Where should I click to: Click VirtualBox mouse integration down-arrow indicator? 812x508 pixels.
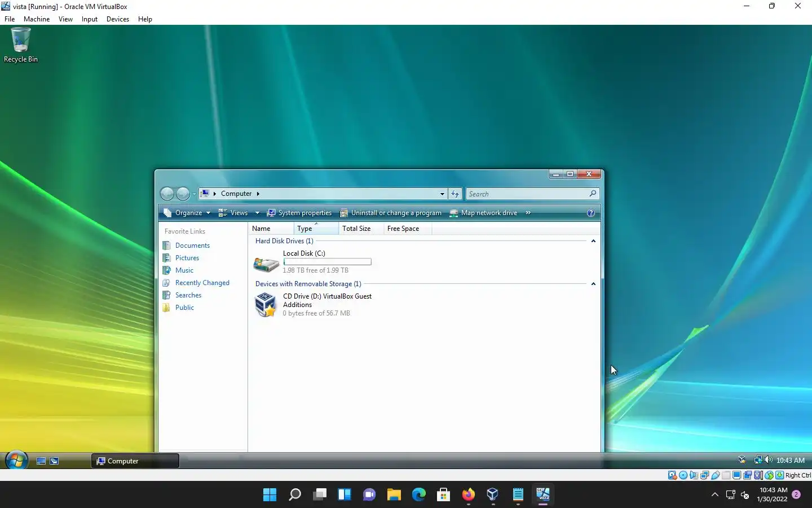tap(779, 475)
